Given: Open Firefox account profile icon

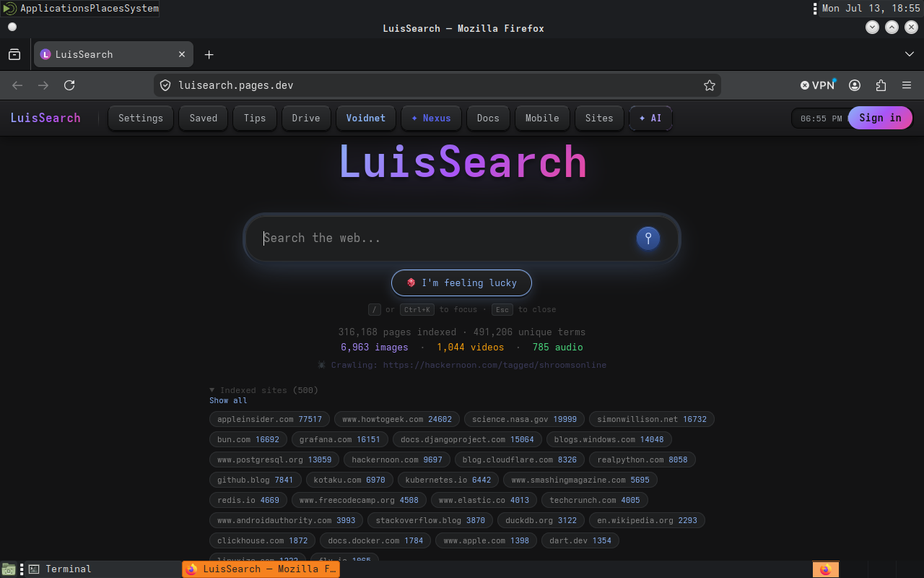Looking at the screenshot, I should [x=855, y=85].
